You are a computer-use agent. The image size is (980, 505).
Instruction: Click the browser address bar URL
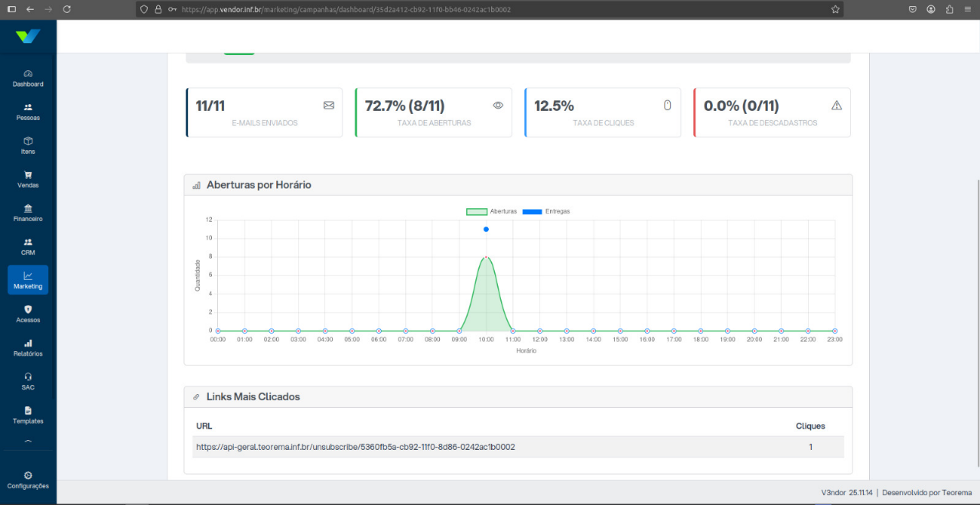coord(346,9)
